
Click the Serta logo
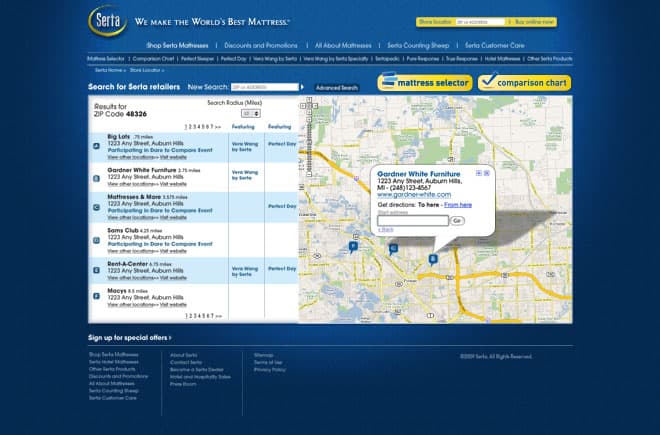coord(108,21)
